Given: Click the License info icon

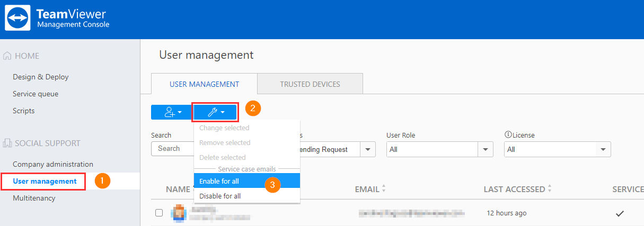Looking at the screenshot, I should (x=508, y=135).
